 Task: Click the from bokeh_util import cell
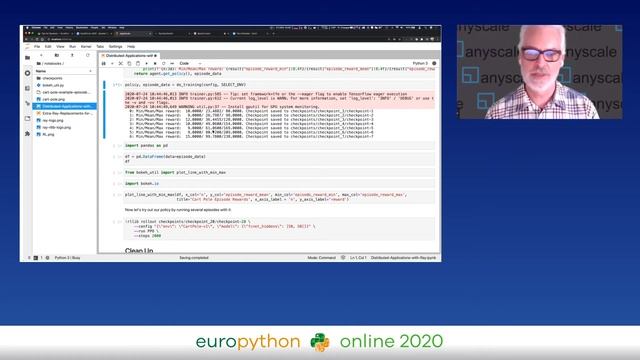(279, 172)
